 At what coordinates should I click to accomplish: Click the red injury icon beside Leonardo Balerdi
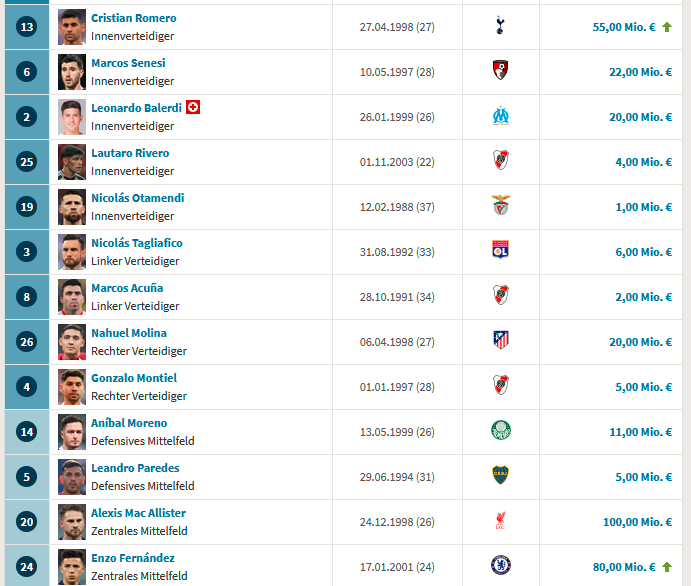coord(193,107)
